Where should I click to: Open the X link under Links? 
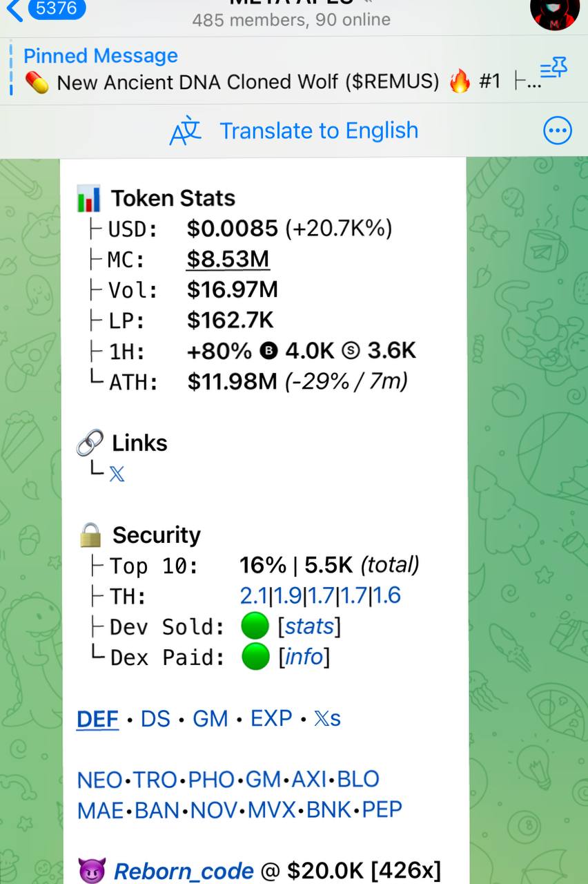(x=117, y=474)
